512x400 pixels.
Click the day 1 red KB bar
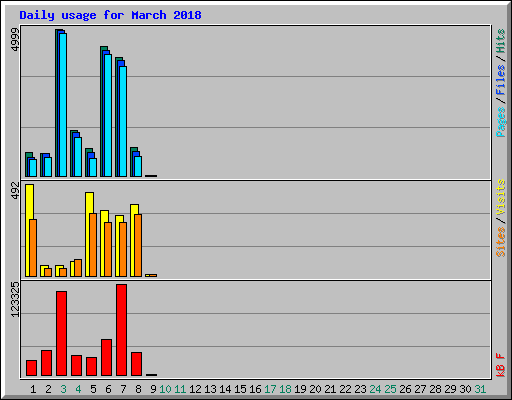(32, 368)
